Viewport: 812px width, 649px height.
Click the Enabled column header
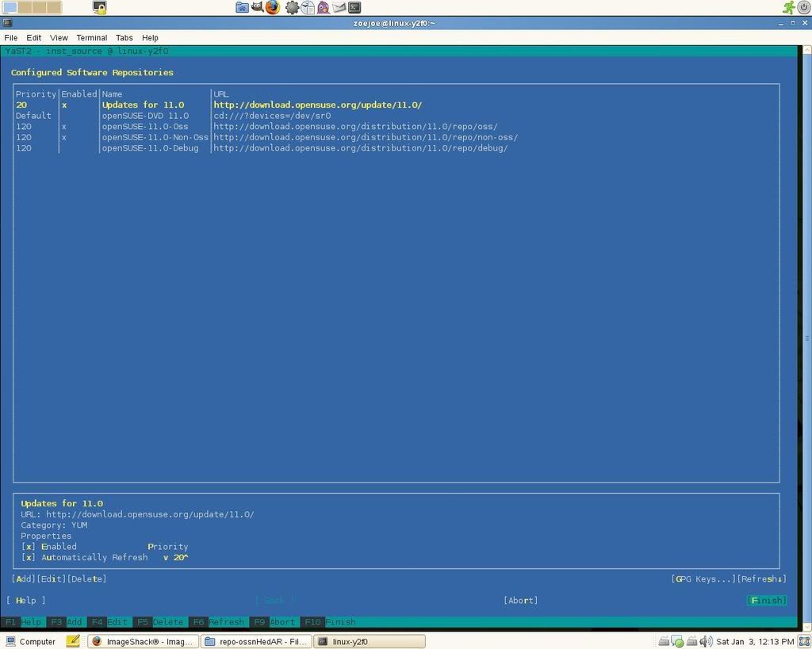coord(79,94)
